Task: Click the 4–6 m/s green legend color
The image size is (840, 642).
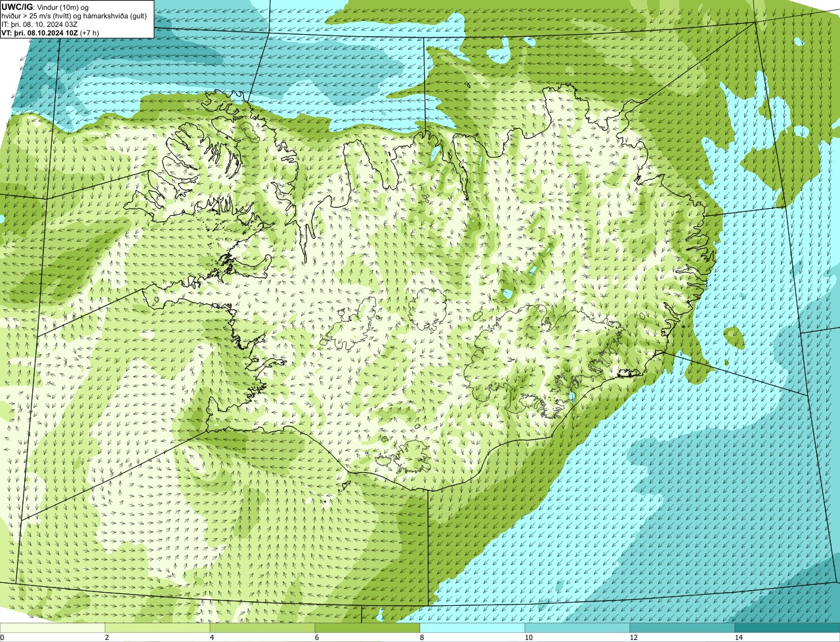Action: [262, 628]
